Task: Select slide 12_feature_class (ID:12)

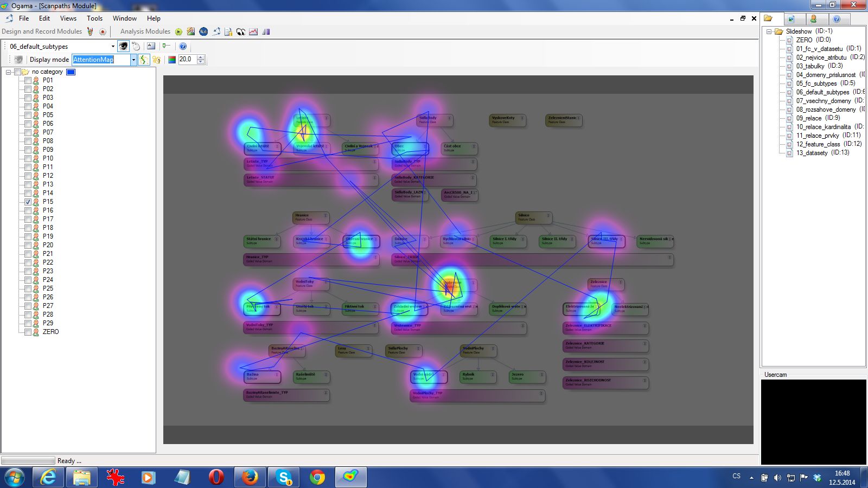Action: tap(829, 144)
